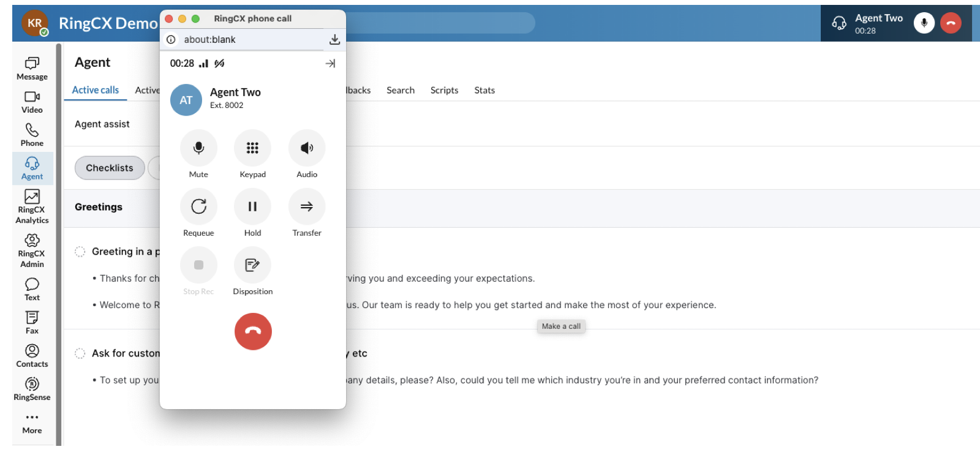Click the site info icon beside about:blank
The width and height of the screenshot is (980, 463).
pyautogui.click(x=171, y=39)
